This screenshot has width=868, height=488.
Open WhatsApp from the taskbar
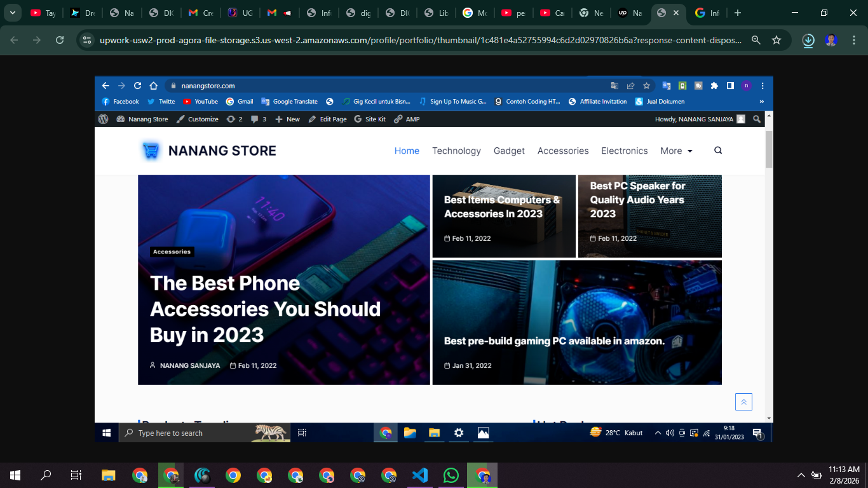pos(451,475)
